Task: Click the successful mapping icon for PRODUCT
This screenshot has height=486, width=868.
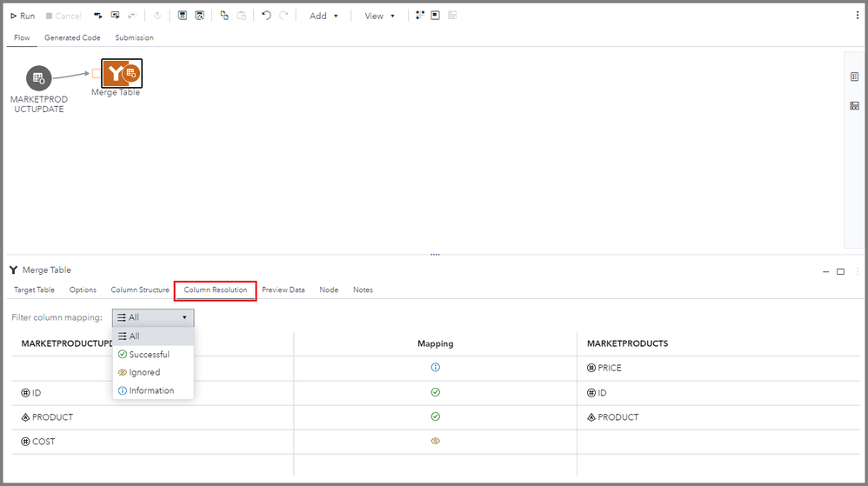Action: 435,416
